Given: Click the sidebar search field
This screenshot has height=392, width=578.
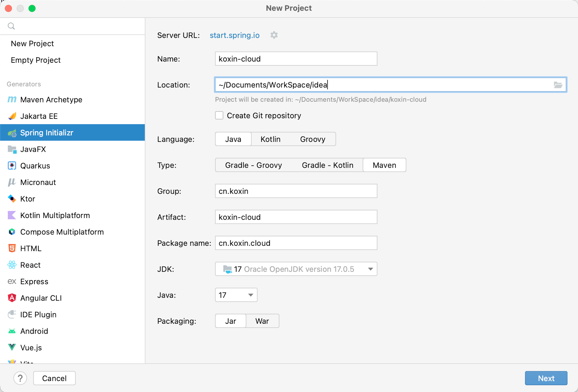Looking at the screenshot, I should [x=72, y=26].
